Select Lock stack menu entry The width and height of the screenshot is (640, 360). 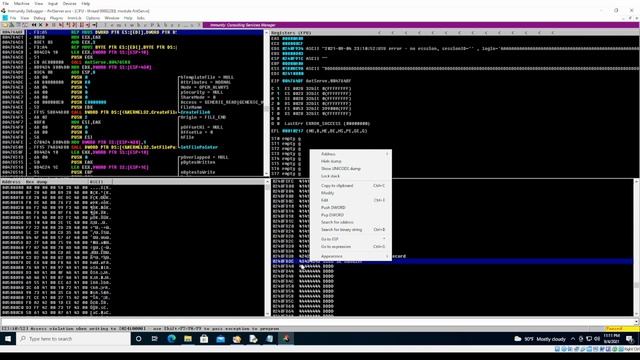pyautogui.click(x=351, y=176)
